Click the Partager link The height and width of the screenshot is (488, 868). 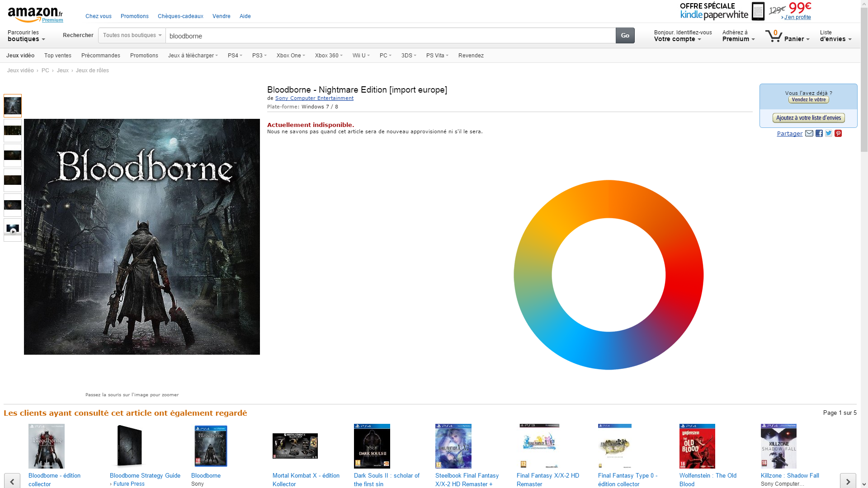(790, 134)
